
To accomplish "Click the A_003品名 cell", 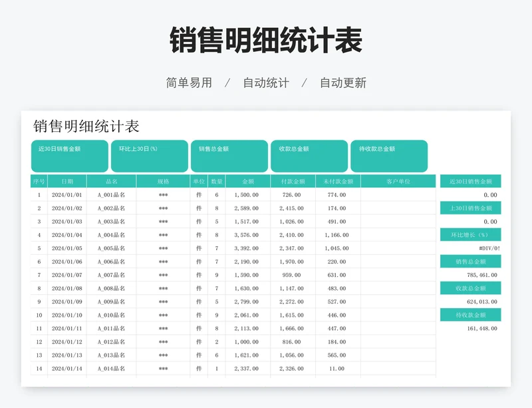I will [x=112, y=222].
